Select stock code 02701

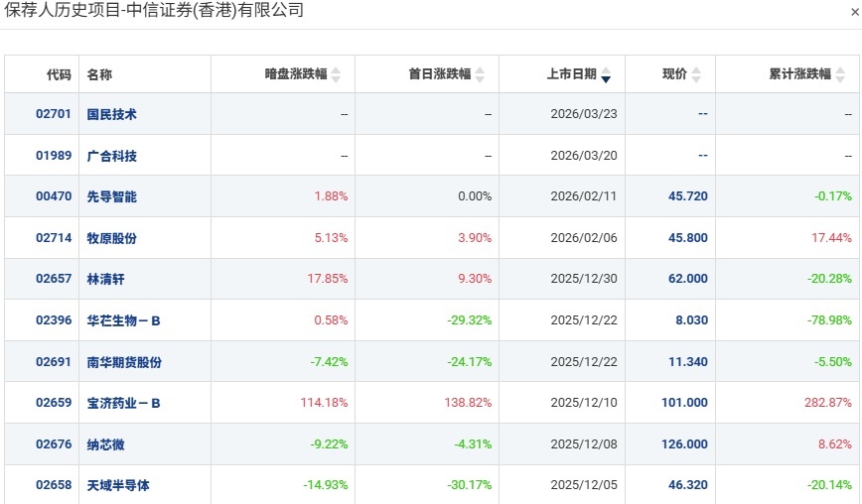click(54, 114)
